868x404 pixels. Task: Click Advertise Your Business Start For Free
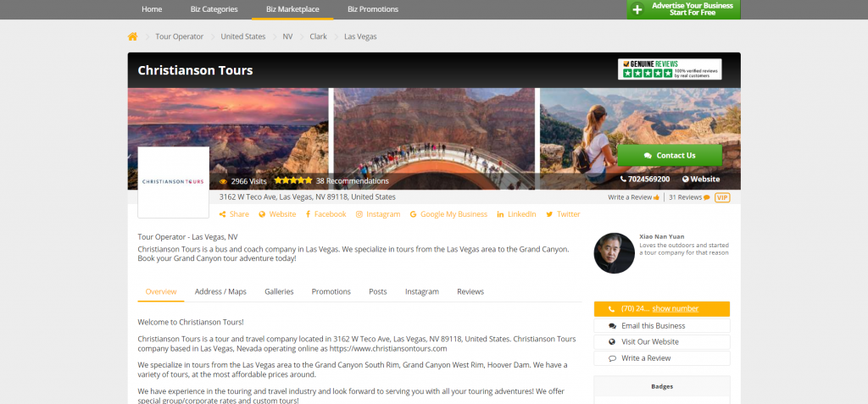pyautogui.click(x=683, y=9)
